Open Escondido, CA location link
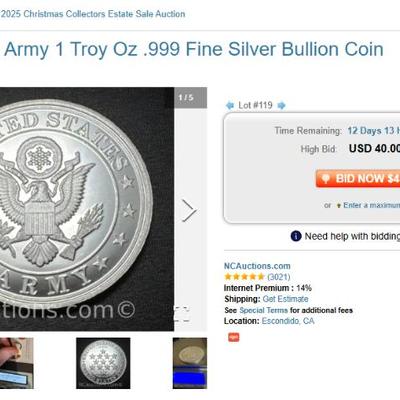 [x=288, y=321]
